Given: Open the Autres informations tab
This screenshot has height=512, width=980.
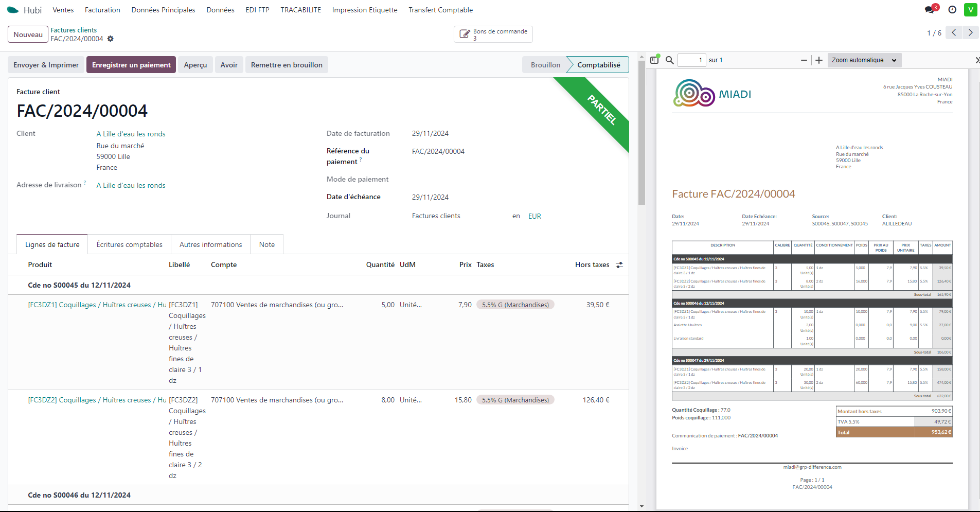Looking at the screenshot, I should pyautogui.click(x=210, y=244).
